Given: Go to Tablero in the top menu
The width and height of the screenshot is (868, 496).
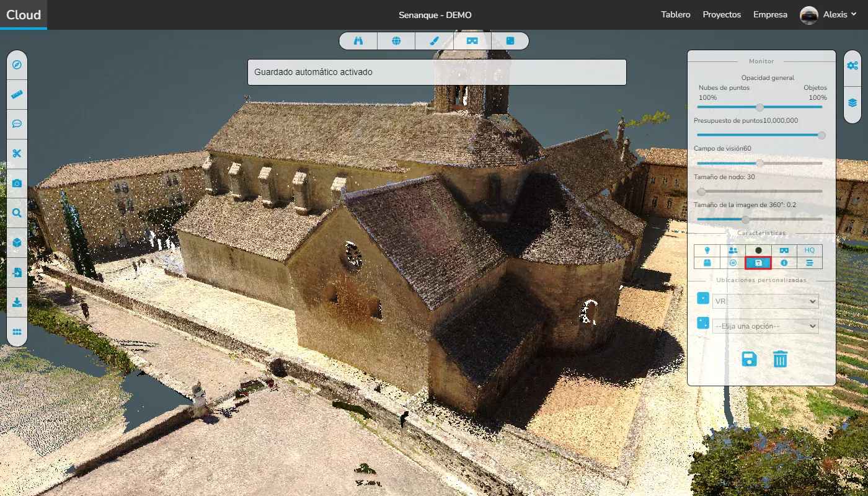Looking at the screenshot, I should click(675, 15).
